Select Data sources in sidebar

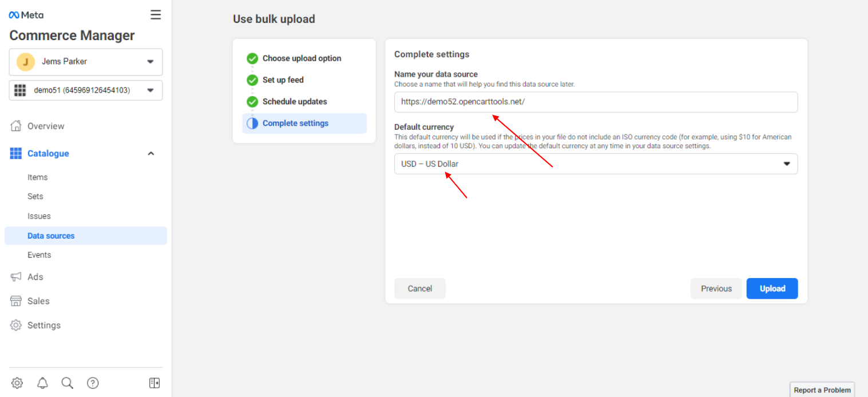click(x=86, y=236)
